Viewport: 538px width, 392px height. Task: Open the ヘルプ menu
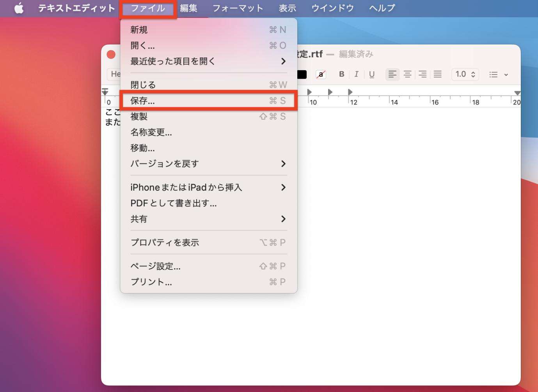pos(382,8)
